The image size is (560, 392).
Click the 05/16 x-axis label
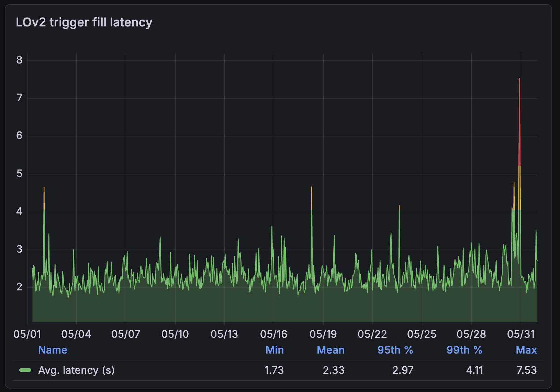(274, 334)
